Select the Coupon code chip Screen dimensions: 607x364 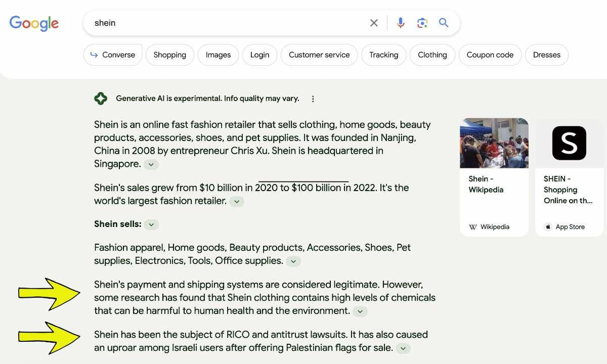click(x=490, y=55)
